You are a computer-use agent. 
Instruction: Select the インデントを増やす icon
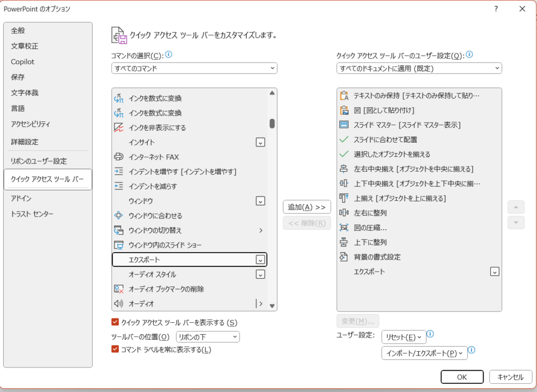(119, 171)
